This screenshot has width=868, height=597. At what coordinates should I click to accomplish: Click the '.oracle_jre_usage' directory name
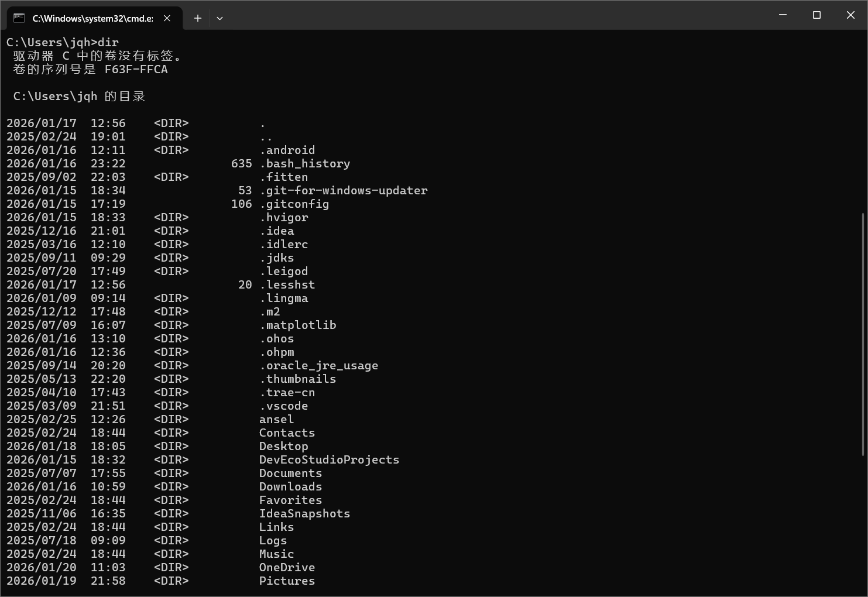coord(319,365)
